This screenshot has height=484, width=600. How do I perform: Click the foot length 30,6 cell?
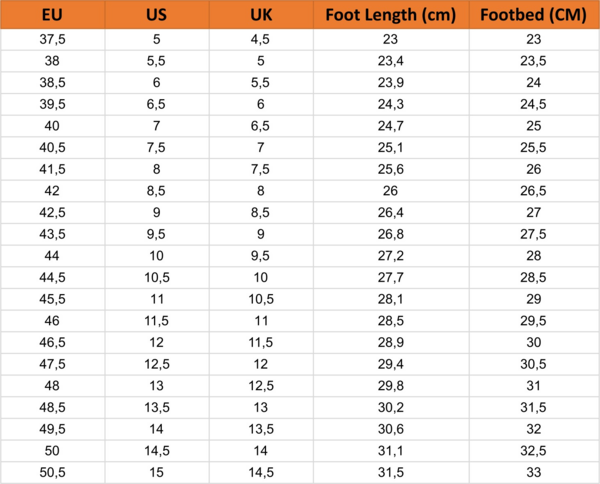coord(390,428)
